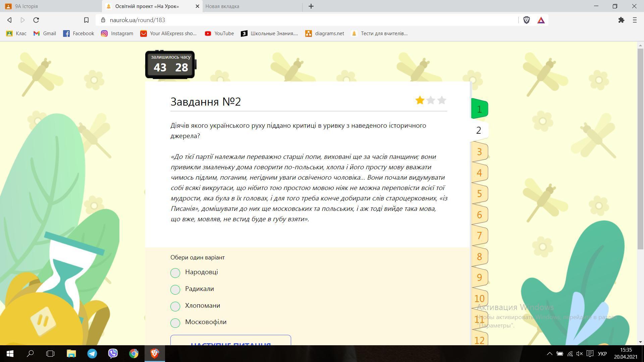644x362 pixels.
Task: Open Telegram from the taskbar
Action: click(x=92, y=354)
